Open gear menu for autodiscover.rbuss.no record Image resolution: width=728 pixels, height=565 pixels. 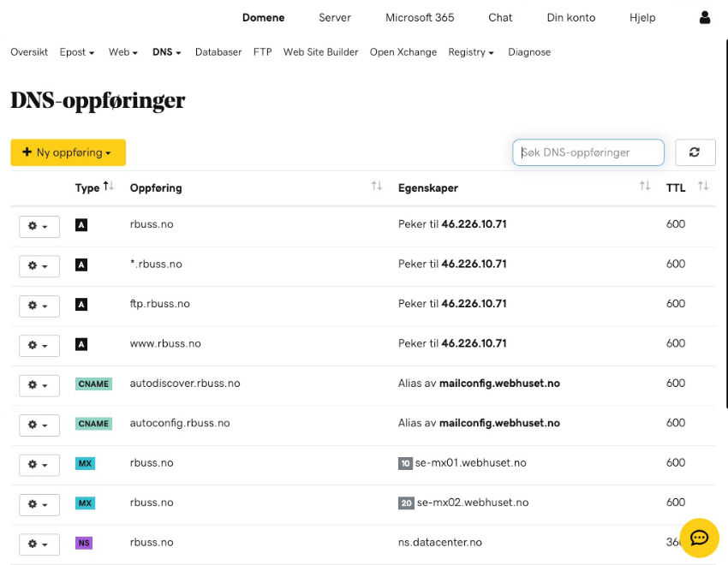[39, 385]
